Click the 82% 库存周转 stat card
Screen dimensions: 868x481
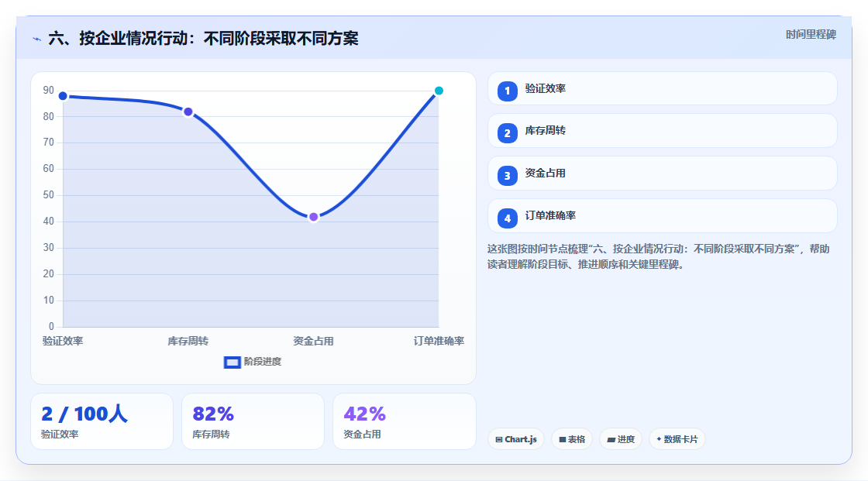click(x=253, y=421)
